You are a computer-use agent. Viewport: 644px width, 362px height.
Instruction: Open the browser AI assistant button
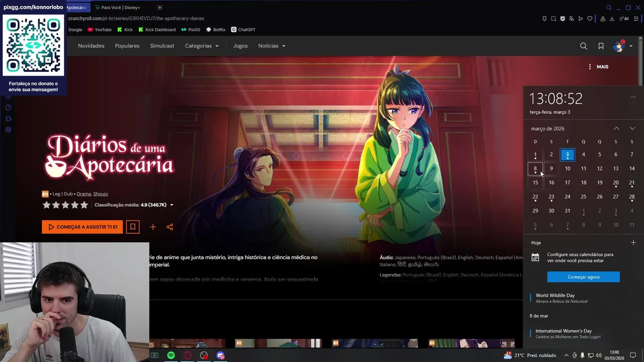point(624,19)
